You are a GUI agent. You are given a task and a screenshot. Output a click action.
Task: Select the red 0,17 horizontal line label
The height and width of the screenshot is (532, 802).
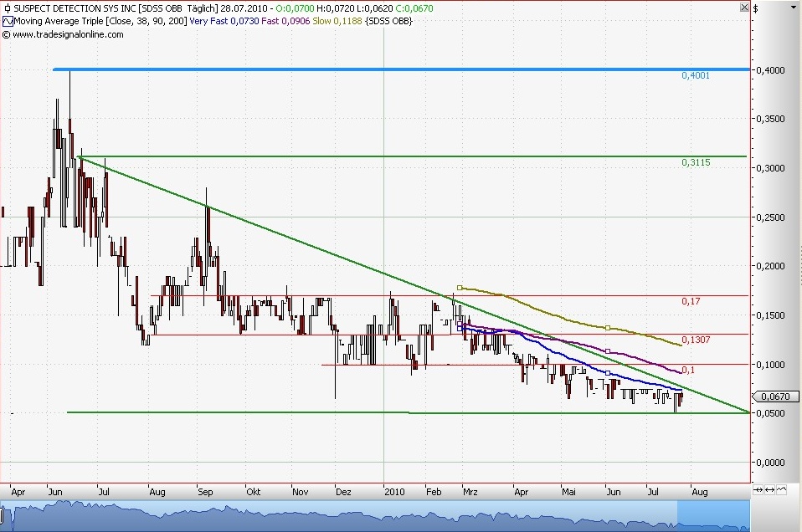click(692, 301)
